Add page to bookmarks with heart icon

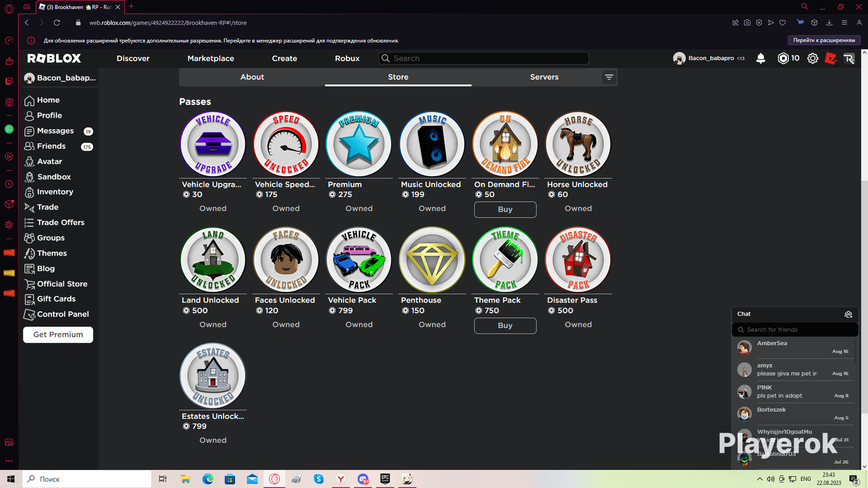pos(783,22)
